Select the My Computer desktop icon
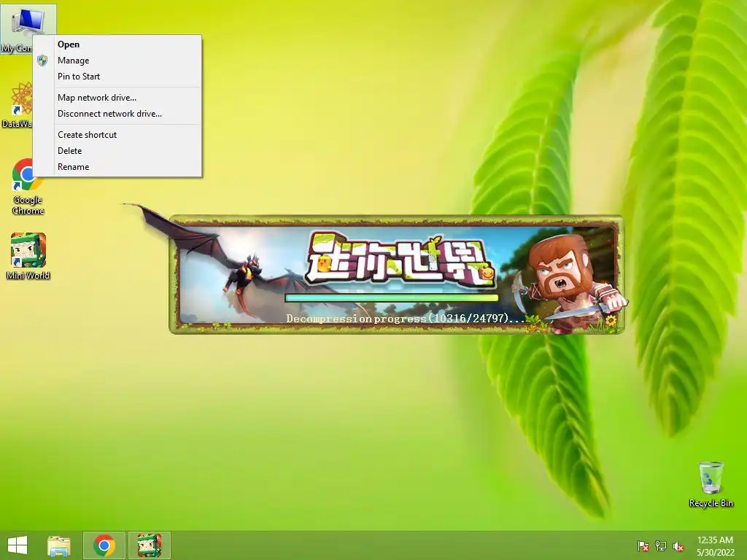The image size is (747, 560). [x=28, y=21]
